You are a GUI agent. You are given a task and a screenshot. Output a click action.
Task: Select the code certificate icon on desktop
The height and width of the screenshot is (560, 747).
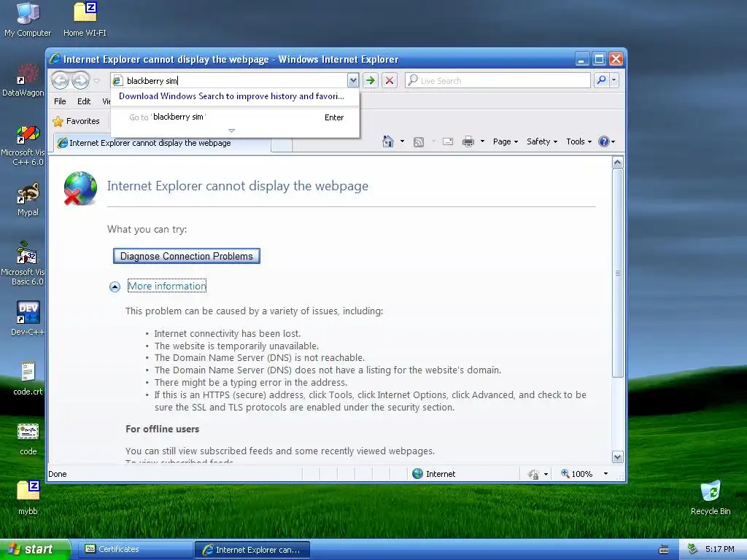(28, 438)
